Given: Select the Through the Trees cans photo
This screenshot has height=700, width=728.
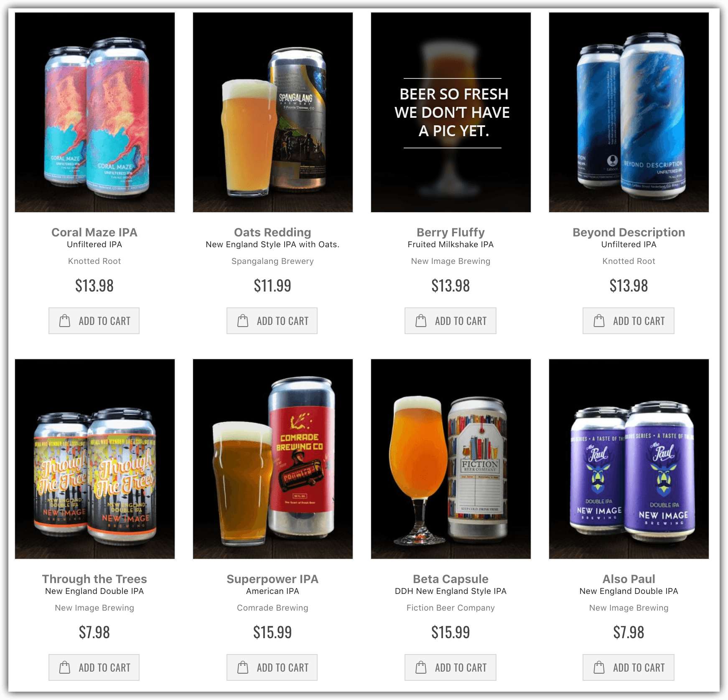Looking at the screenshot, I should [x=95, y=459].
